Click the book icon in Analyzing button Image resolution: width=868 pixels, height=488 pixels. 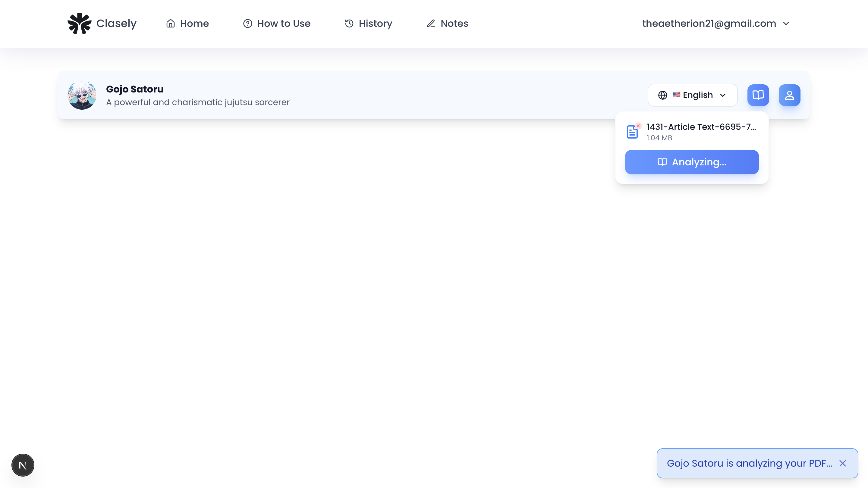click(x=662, y=162)
